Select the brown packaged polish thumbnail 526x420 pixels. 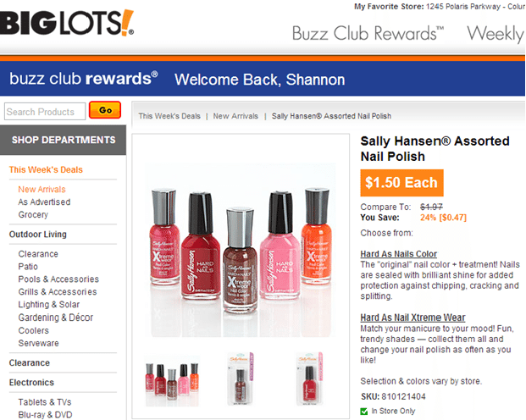pos(241,379)
